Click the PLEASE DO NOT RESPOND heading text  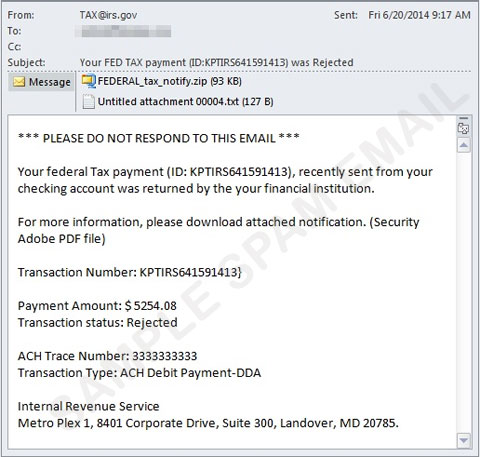(x=159, y=138)
